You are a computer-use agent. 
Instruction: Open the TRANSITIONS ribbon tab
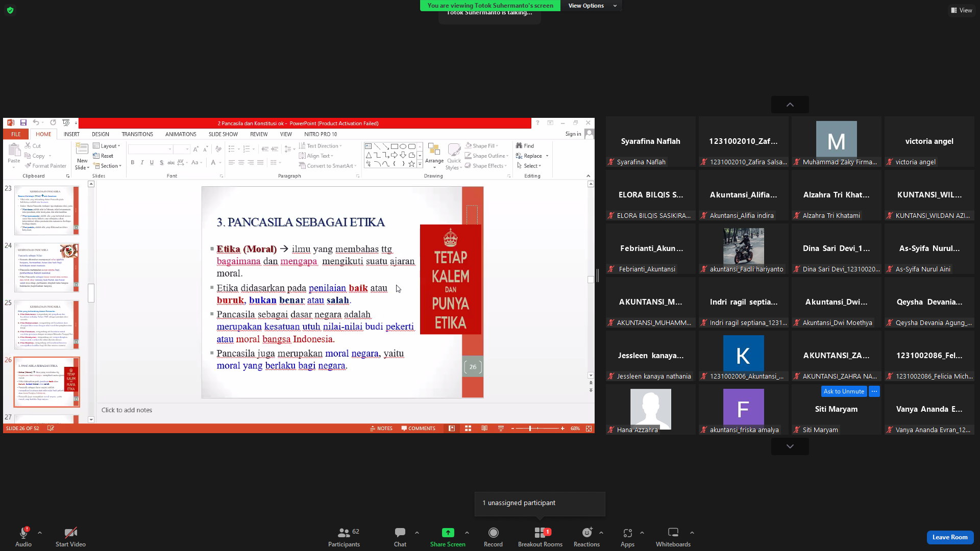[x=137, y=134]
